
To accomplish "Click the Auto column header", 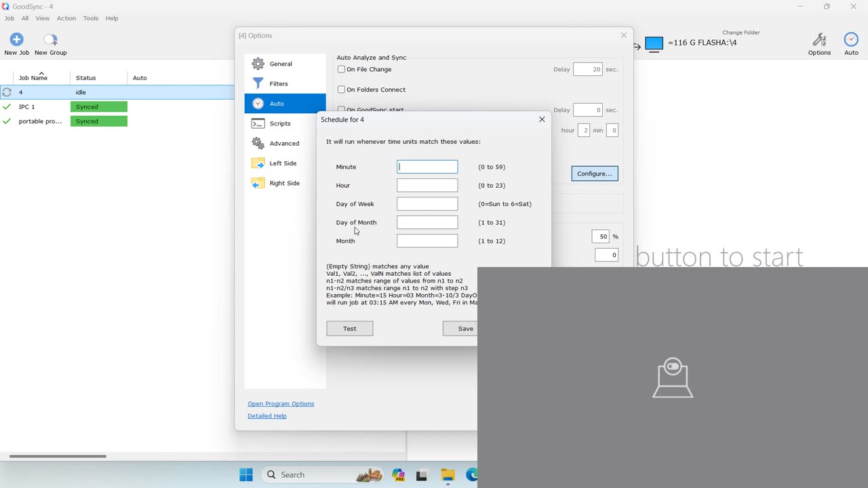I will coord(140,78).
